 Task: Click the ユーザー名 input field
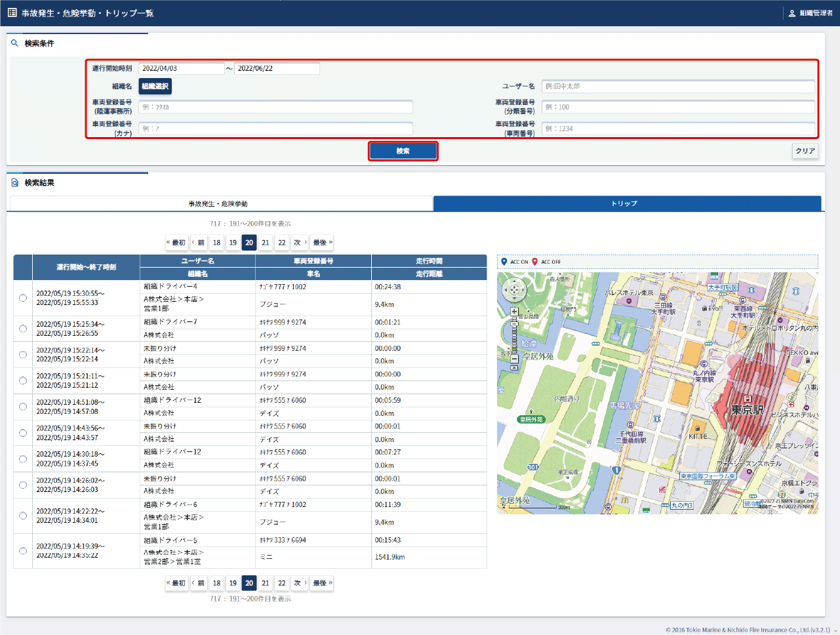pos(677,87)
